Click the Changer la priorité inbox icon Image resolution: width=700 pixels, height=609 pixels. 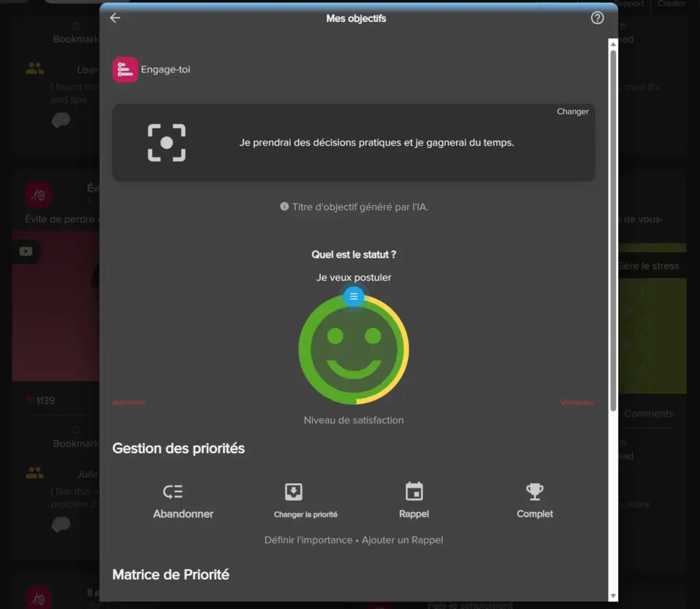[293, 492]
